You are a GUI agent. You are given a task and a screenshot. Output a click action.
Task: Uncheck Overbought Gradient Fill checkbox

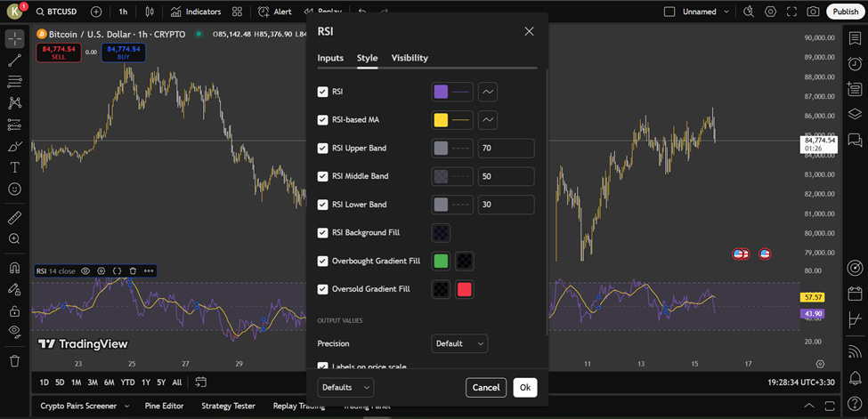click(323, 262)
